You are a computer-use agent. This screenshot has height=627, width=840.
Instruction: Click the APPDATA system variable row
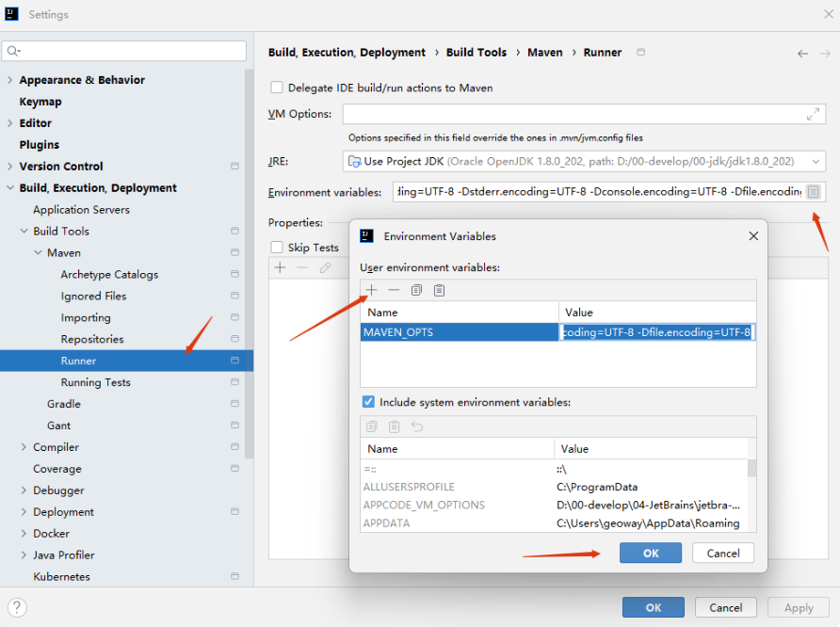click(554, 523)
